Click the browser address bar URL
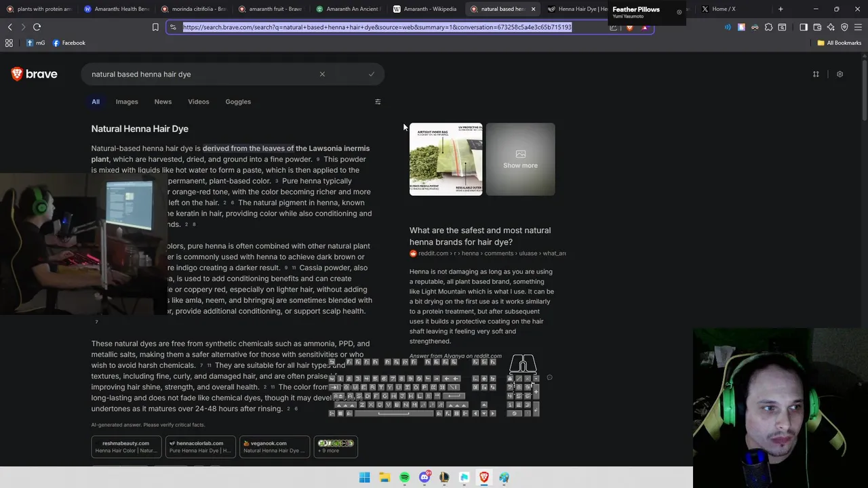The width and height of the screenshot is (868, 488). [x=377, y=27]
